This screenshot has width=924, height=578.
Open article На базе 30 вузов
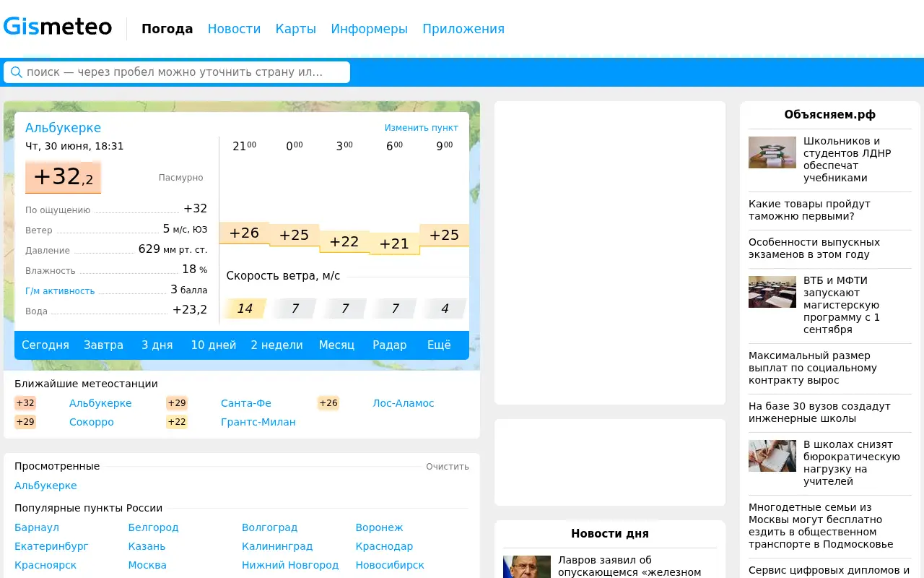click(819, 413)
